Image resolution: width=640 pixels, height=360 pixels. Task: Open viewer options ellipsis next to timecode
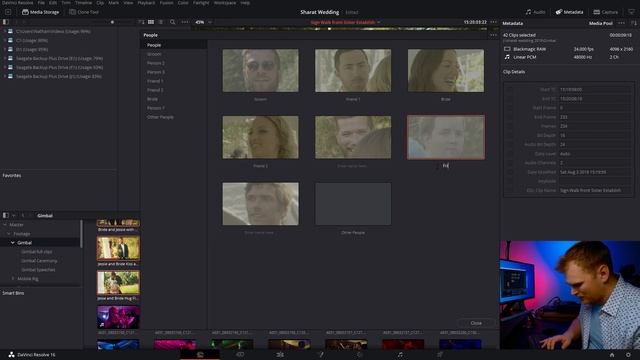[494, 22]
